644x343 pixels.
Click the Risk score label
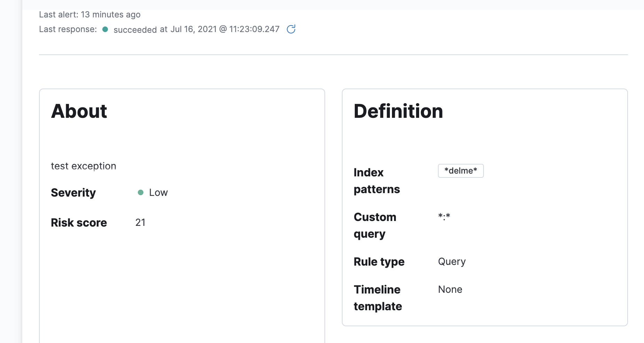(x=79, y=223)
